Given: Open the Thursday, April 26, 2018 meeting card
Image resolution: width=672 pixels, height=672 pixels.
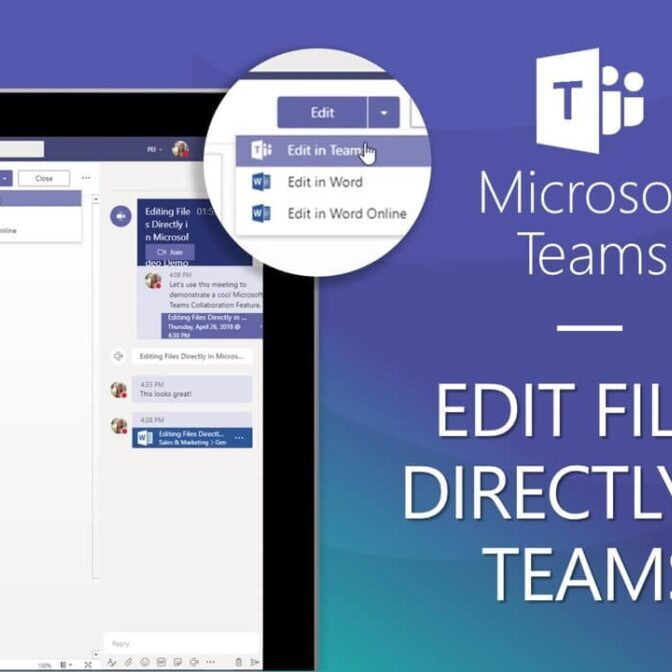Looking at the screenshot, I should (x=212, y=326).
